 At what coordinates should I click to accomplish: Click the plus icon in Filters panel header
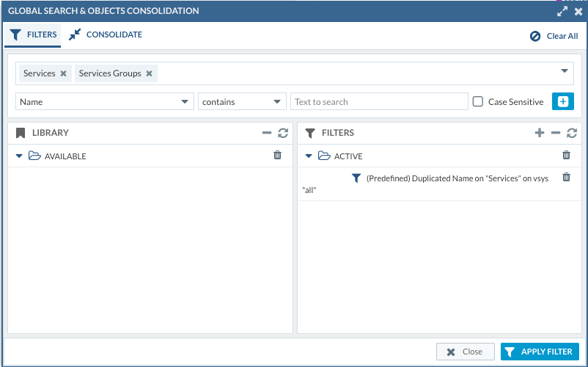coord(540,133)
